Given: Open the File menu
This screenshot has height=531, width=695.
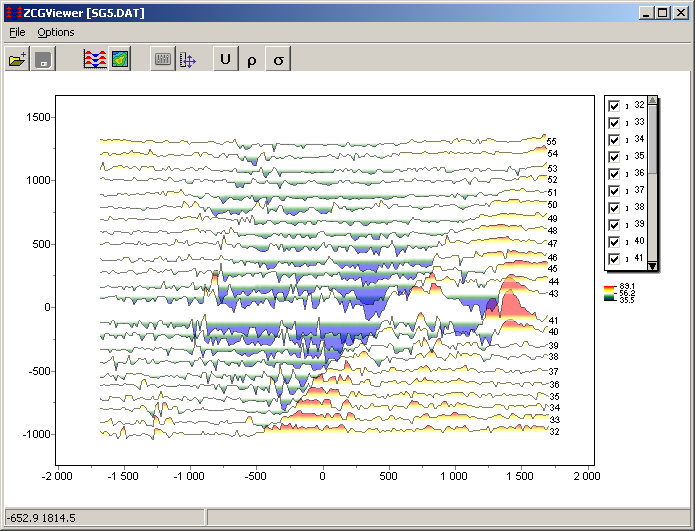Looking at the screenshot, I should [x=17, y=32].
